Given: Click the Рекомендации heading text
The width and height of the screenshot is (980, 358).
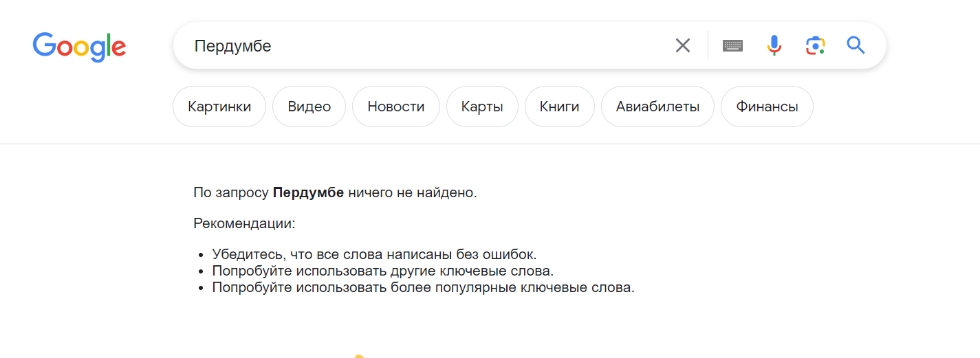Looking at the screenshot, I should click(244, 224).
